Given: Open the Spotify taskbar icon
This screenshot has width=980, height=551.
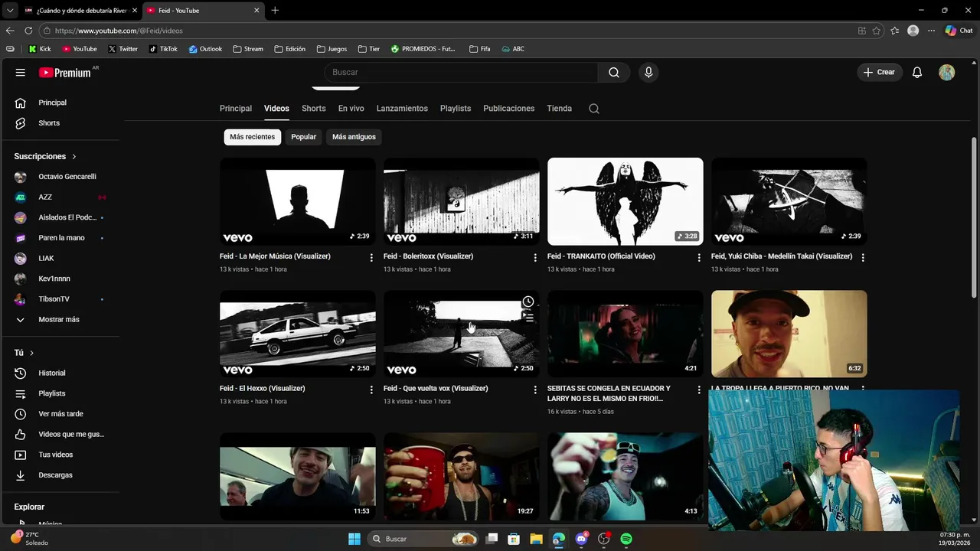Looking at the screenshot, I should tap(626, 539).
